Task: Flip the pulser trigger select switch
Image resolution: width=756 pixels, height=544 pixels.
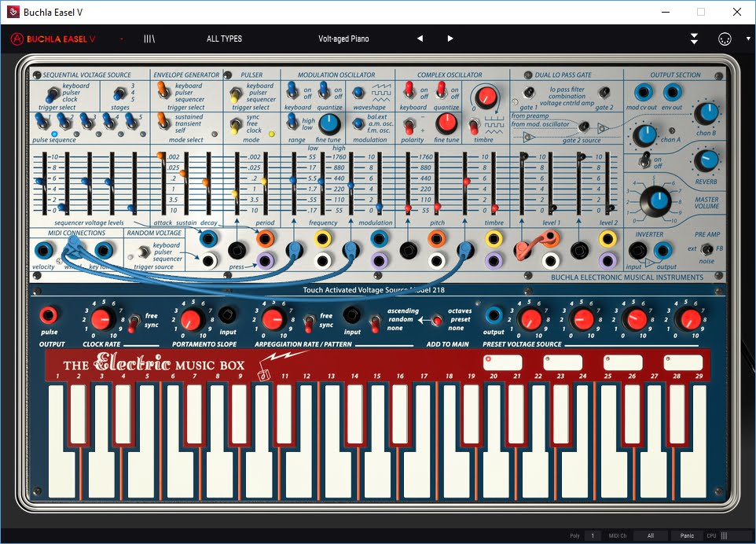Action: pyautogui.click(x=235, y=94)
